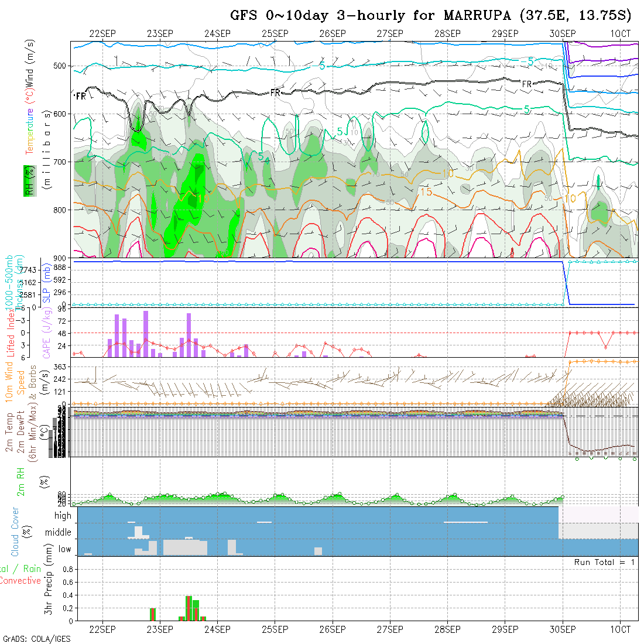Click the 24SEP label on bottom axis
The width and height of the screenshot is (644, 644).
[218, 629]
